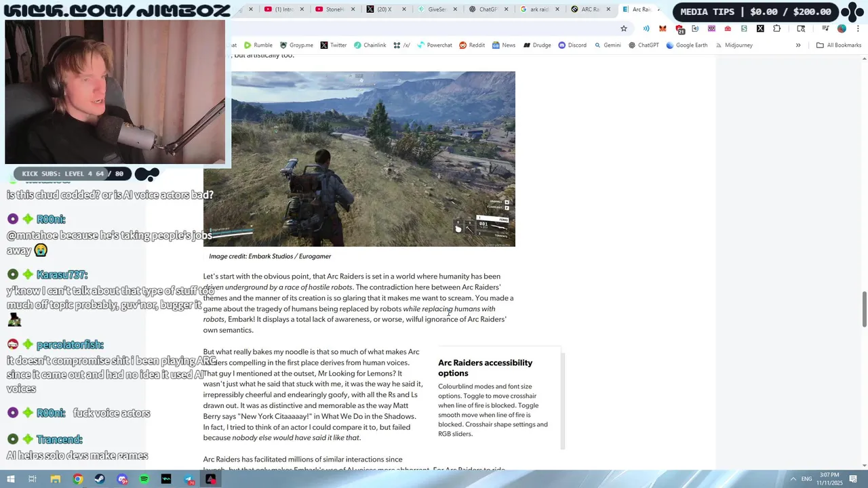Open the red-dot recording app on taskbar
Image resolution: width=868 pixels, height=488 pixels.
[211, 479]
